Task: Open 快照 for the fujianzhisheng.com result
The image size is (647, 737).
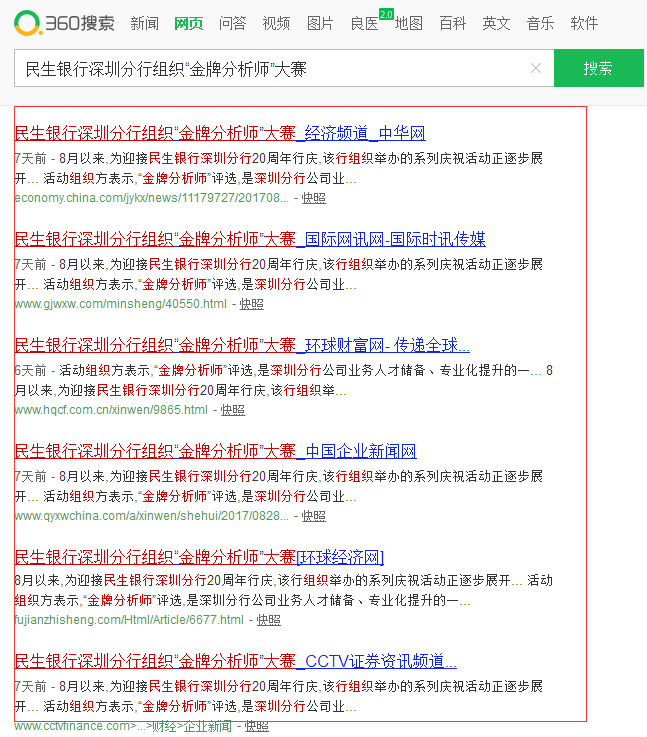Action: [268, 620]
